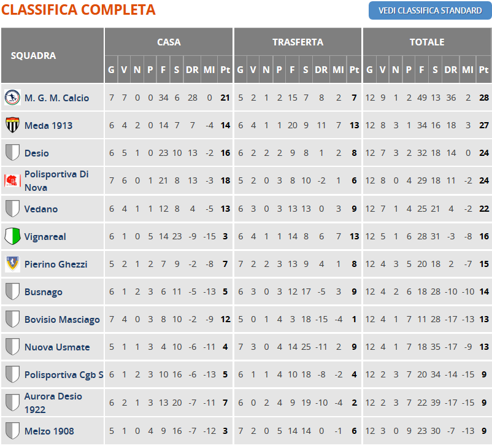
Task: Select the TOTALE column group header
Action: pyautogui.click(x=427, y=42)
